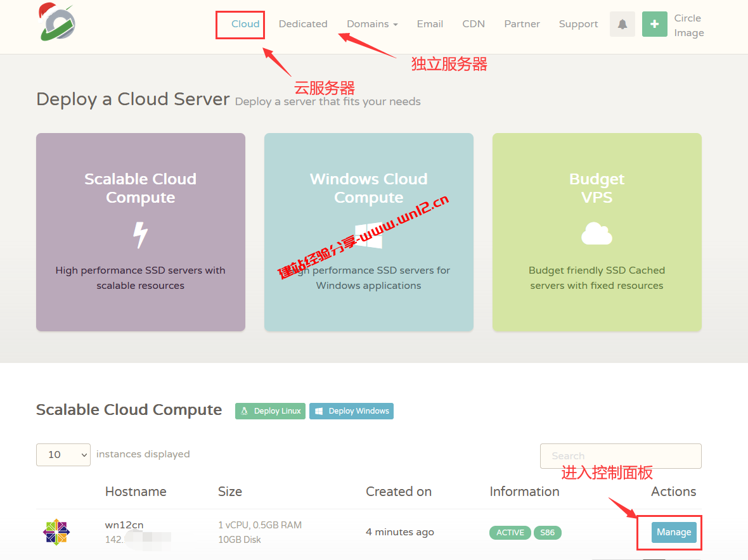The height and width of the screenshot is (560, 748).
Task: Open the notifications bell icon
Action: [622, 23]
